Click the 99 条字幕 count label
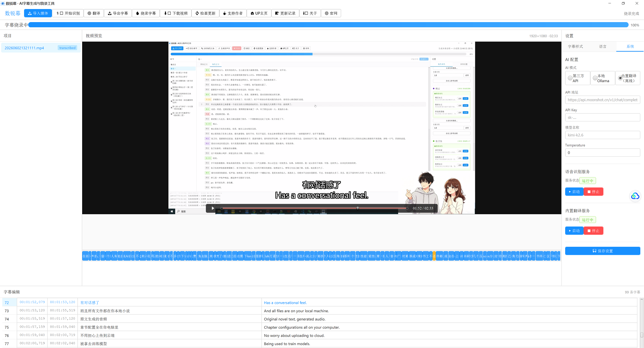 [632, 292]
